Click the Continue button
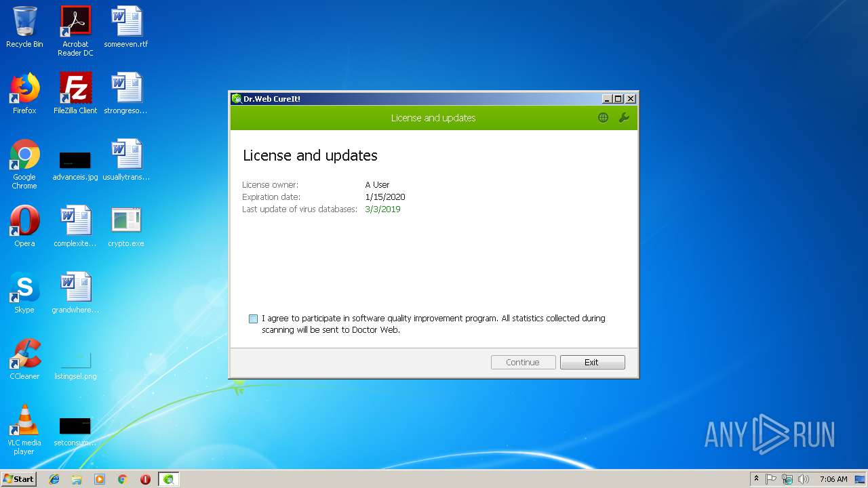This screenshot has width=868, height=488. (523, 363)
